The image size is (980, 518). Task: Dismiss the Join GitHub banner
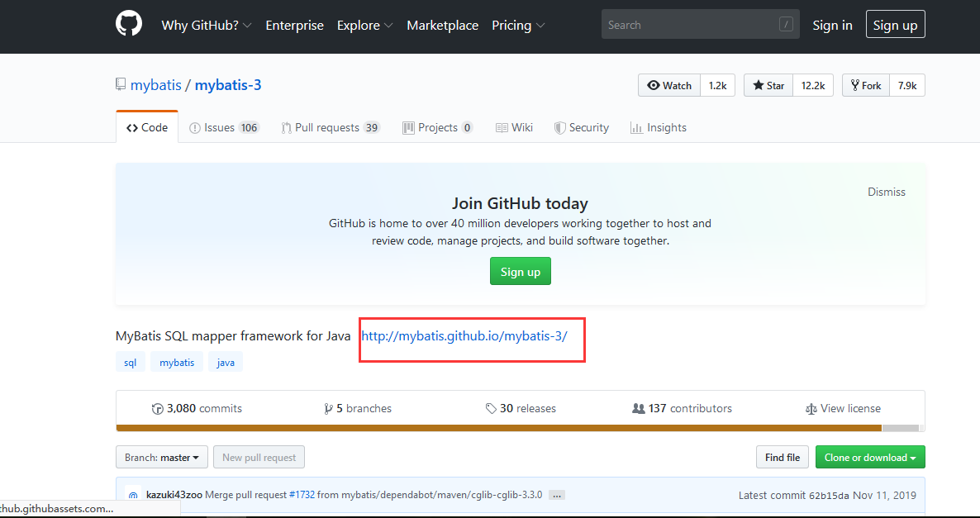point(887,192)
